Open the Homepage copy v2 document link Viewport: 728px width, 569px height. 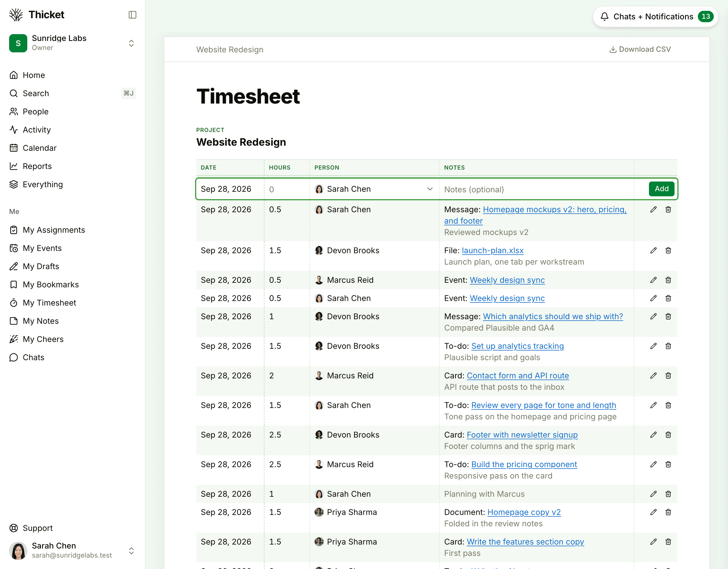point(524,512)
